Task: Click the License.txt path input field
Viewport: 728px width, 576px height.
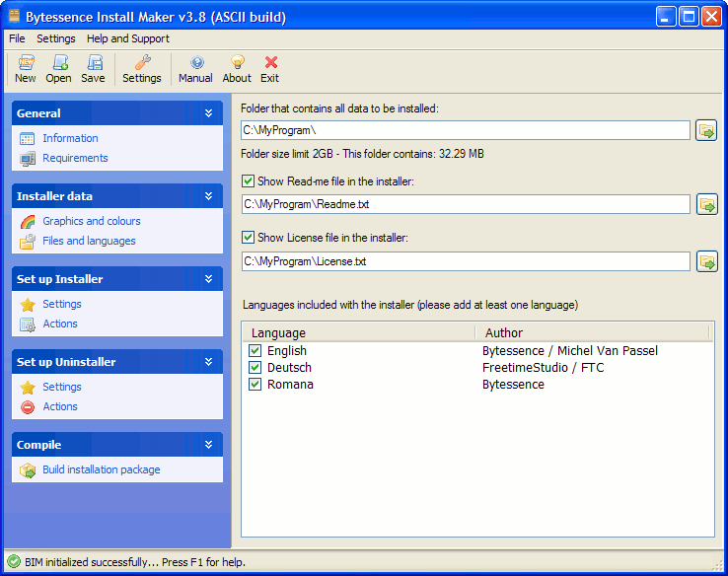Action: [x=466, y=261]
